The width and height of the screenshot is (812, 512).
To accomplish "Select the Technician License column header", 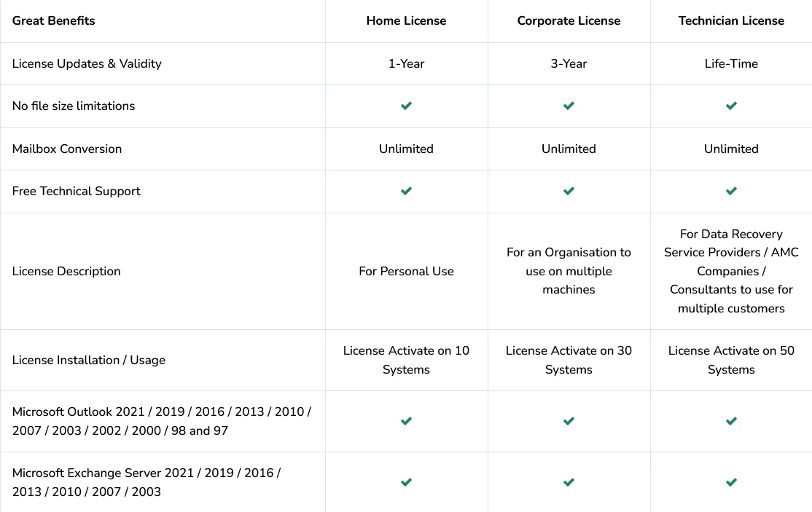I will (731, 20).
